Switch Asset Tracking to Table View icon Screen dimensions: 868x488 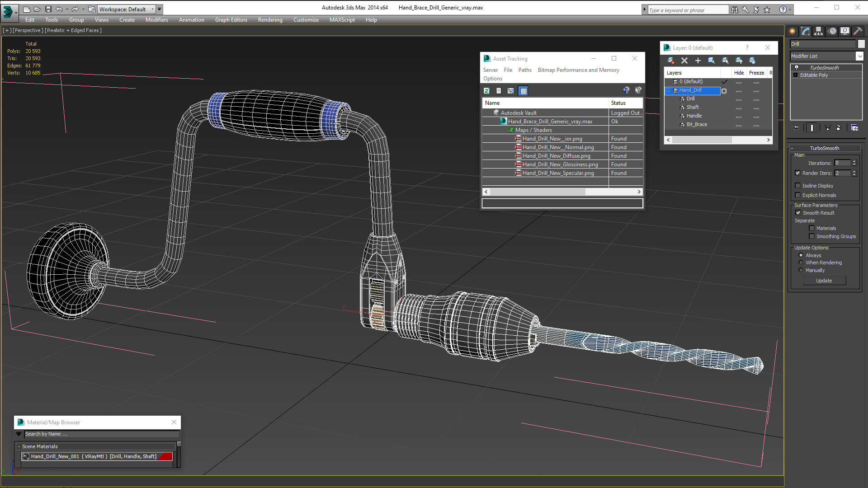pyautogui.click(x=523, y=91)
